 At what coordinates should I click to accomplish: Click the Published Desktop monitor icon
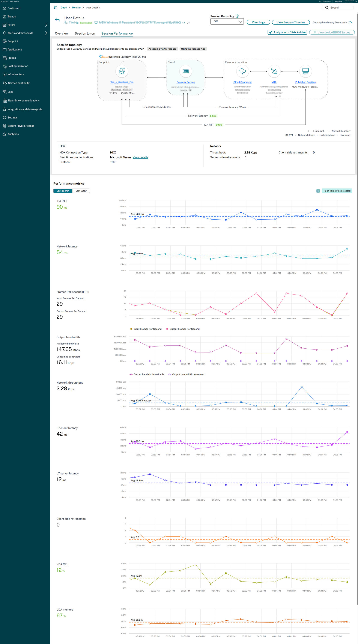point(305,71)
